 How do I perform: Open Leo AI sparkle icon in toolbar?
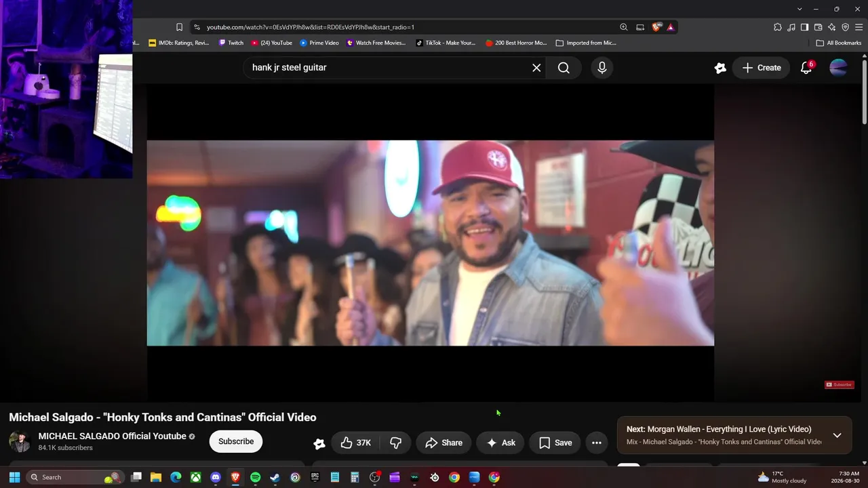tap(832, 27)
